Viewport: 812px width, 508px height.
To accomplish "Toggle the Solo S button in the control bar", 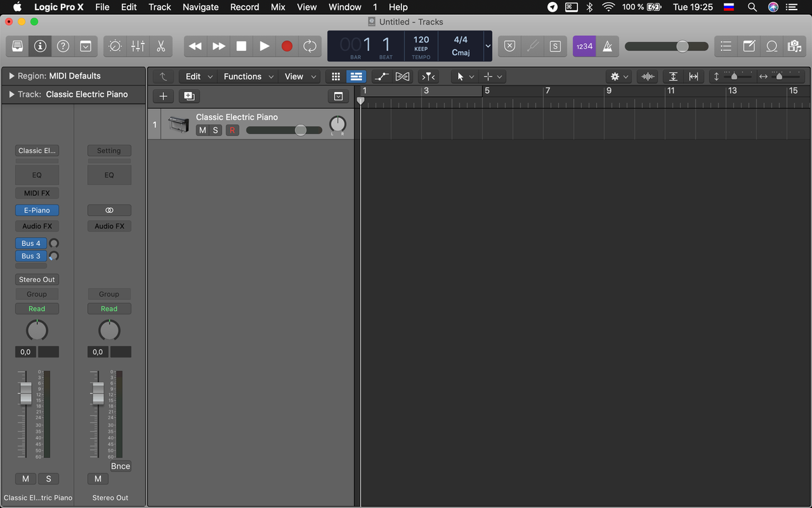I will 555,46.
